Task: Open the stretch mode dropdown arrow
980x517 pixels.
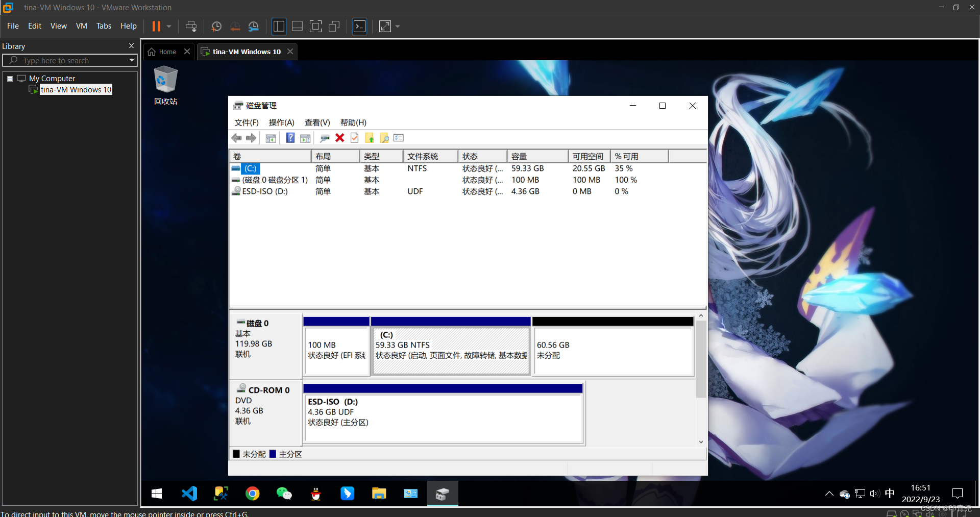Action: [398, 26]
